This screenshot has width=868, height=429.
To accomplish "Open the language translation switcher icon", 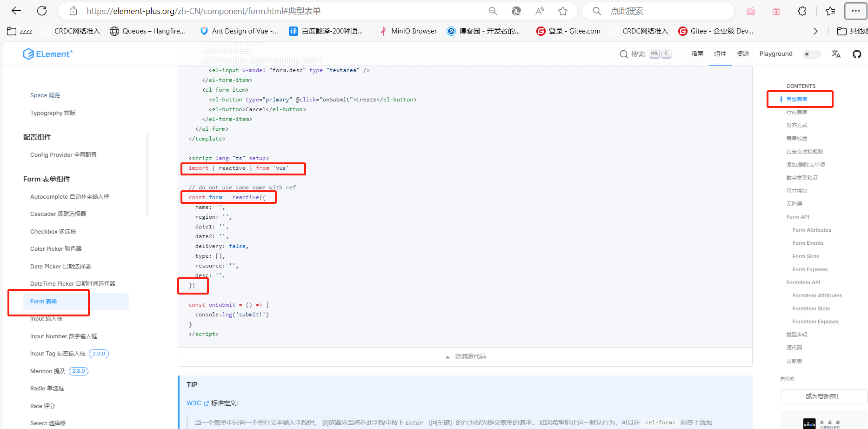I will pyautogui.click(x=836, y=54).
